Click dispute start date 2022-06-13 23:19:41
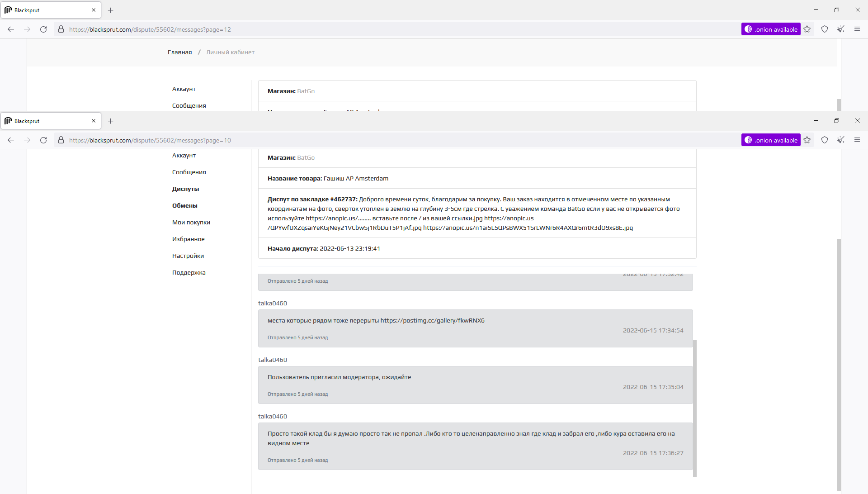This screenshot has width=868, height=494. 349,248
